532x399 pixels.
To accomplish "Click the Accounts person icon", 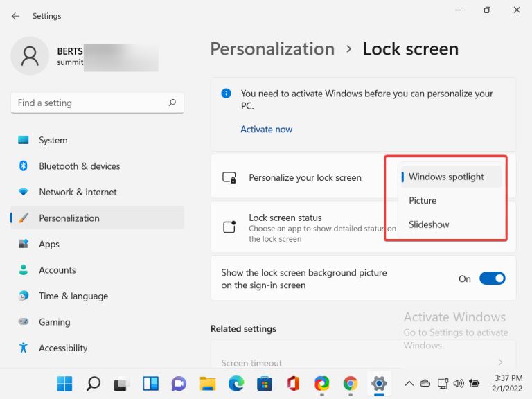I will pyautogui.click(x=24, y=269).
